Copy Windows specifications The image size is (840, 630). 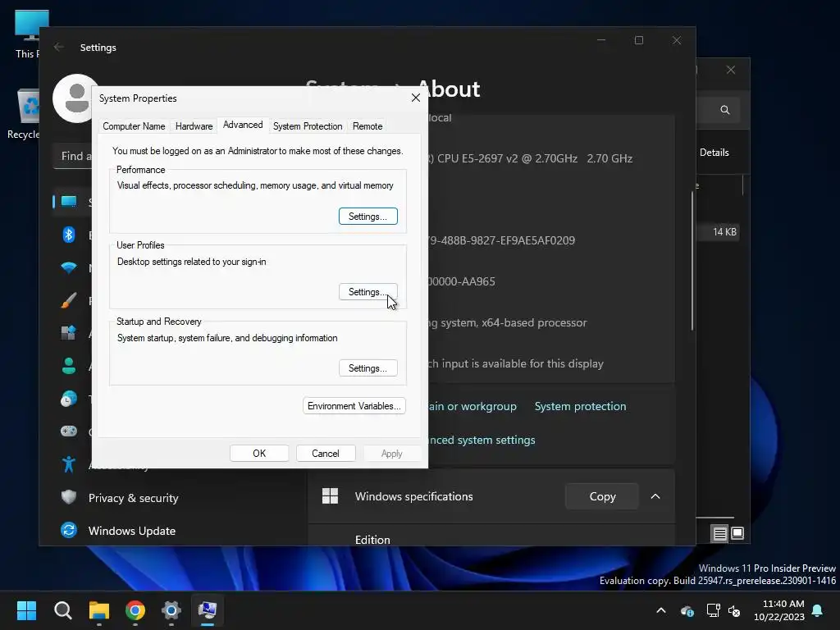pos(602,496)
